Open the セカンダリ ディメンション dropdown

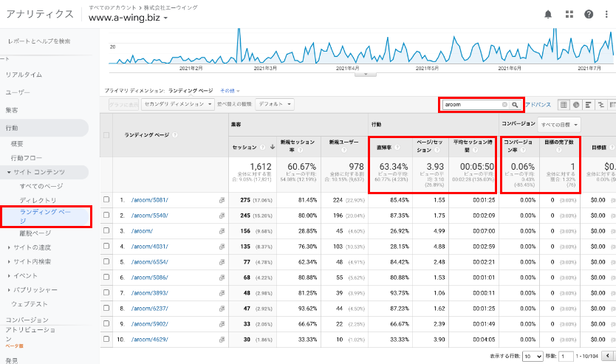click(177, 105)
